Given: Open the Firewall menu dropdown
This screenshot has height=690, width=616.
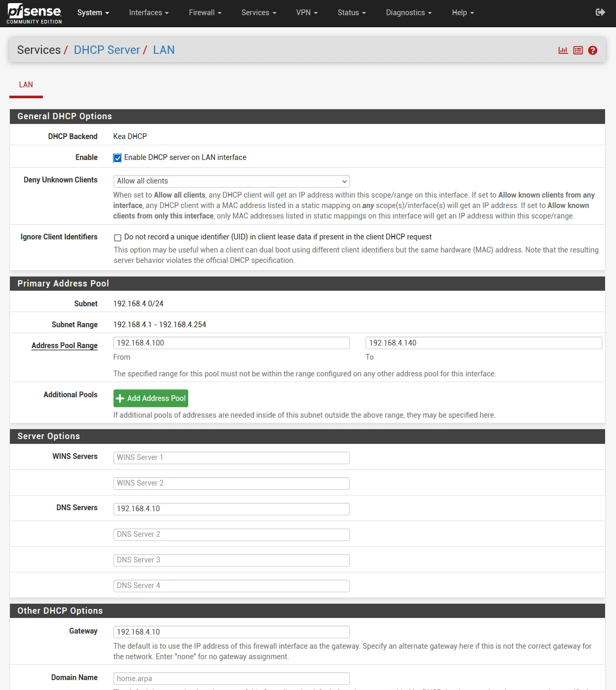Looking at the screenshot, I should 205,13.
